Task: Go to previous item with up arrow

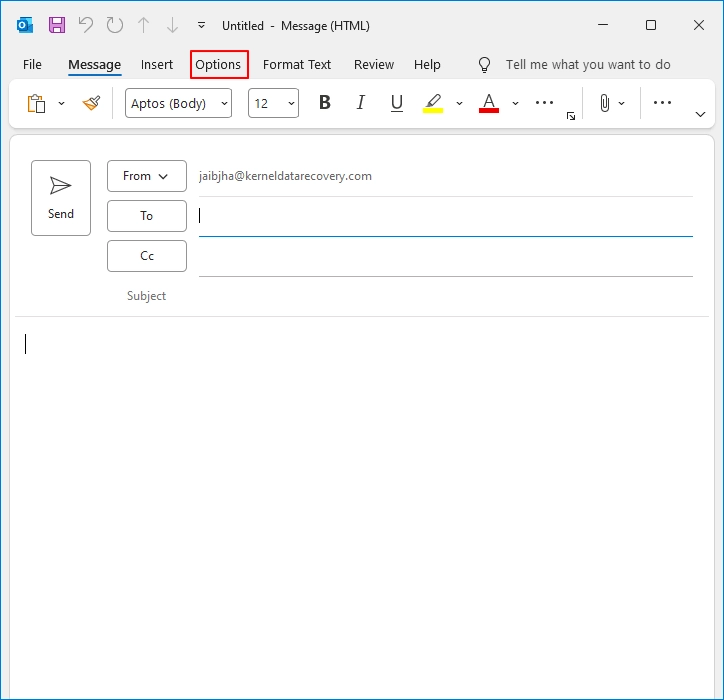Action: click(144, 25)
